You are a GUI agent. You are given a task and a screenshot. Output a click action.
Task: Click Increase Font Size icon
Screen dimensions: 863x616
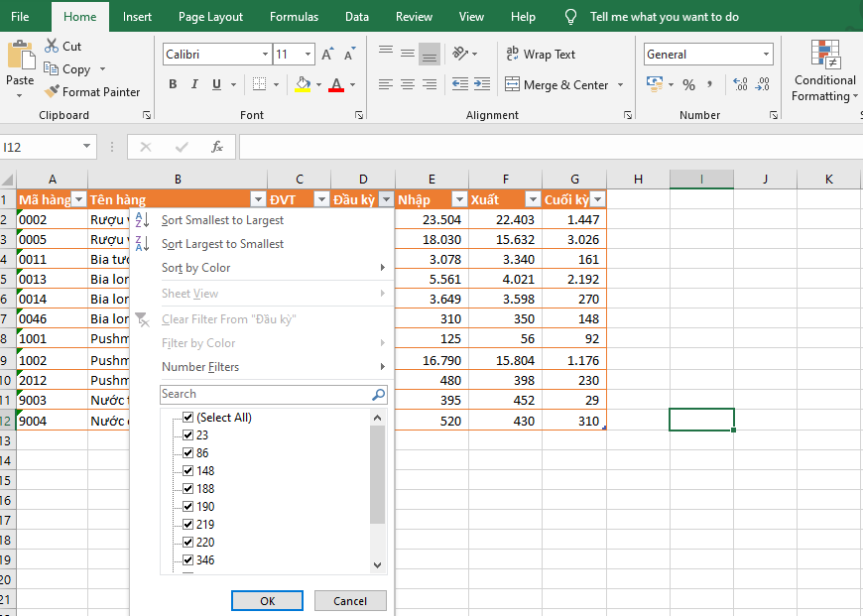(x=327, y=55)
